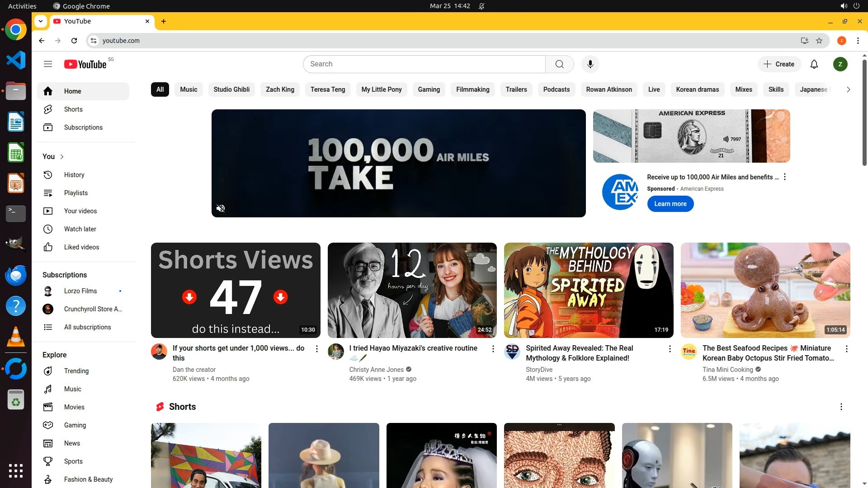The height and width of the screenshot is (488, 868).
Task: Click Learn more on Amex ad
Action: 670,204
